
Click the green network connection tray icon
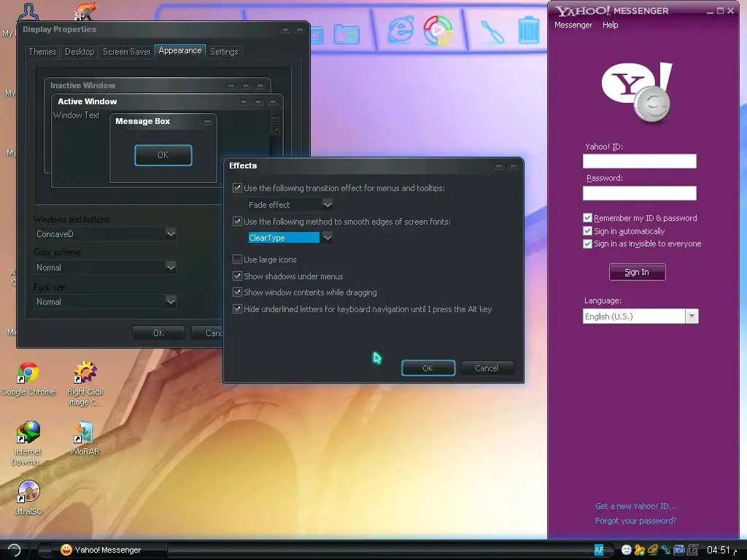point(665,550)
